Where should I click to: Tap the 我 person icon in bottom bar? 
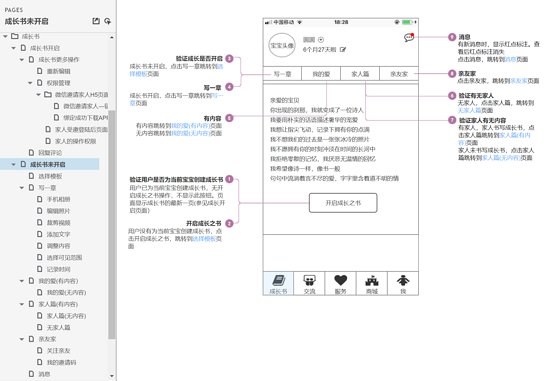[x=403, y=280]
